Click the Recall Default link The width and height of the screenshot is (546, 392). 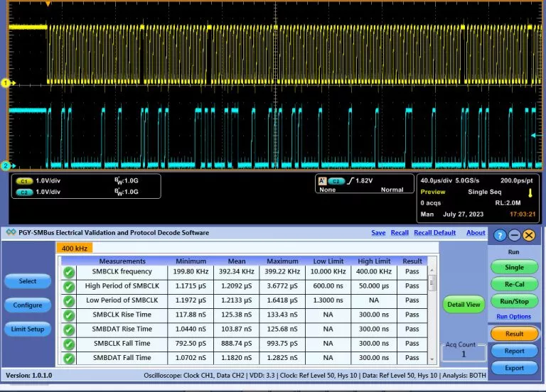tap(434, 233)
